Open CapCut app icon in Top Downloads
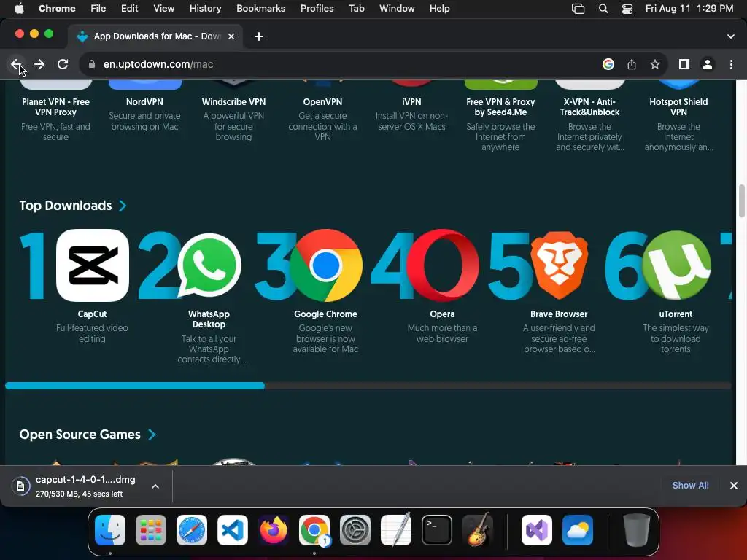 click(x=93, y=265)
